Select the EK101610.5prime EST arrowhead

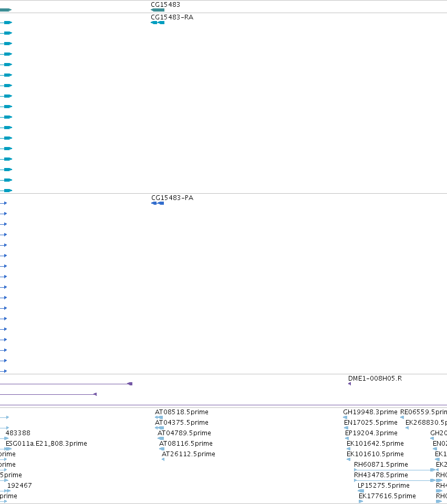coord(349,459)
